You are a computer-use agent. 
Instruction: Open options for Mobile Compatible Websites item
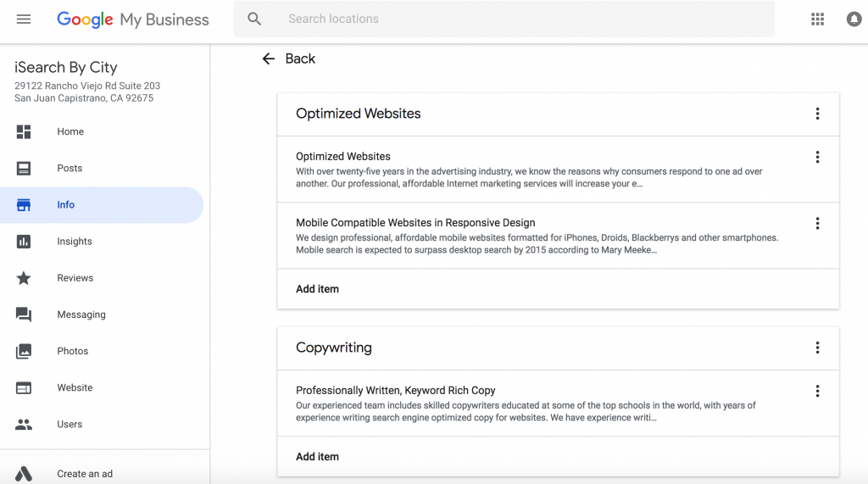pyautogui.click(x=817, y=223)
